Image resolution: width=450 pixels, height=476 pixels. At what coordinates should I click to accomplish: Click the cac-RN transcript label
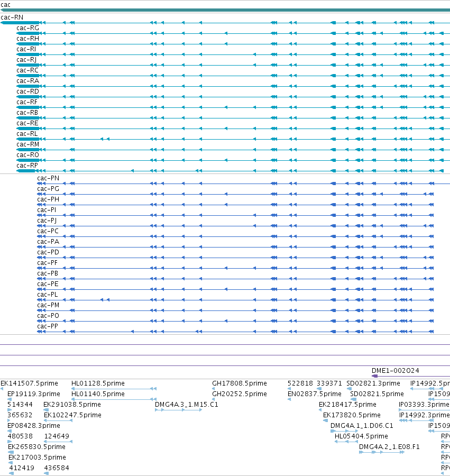[x=12, y=17]
